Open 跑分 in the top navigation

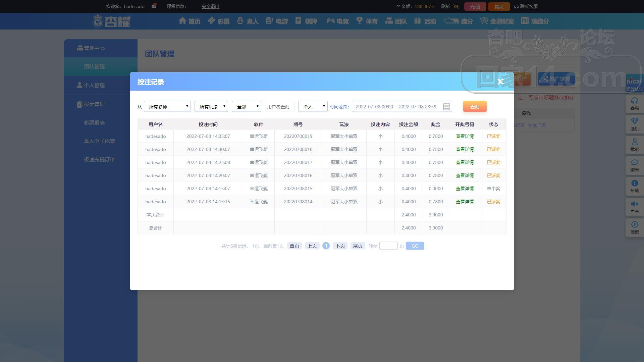point(458,21)
